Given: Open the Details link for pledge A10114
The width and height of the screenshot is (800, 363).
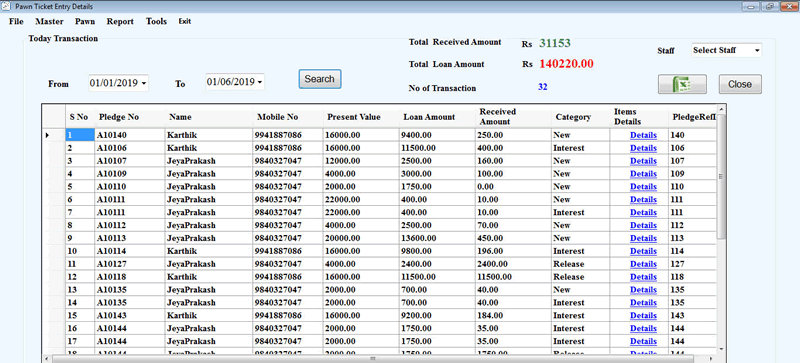Looking at the screenshot, I should point(643,251).
